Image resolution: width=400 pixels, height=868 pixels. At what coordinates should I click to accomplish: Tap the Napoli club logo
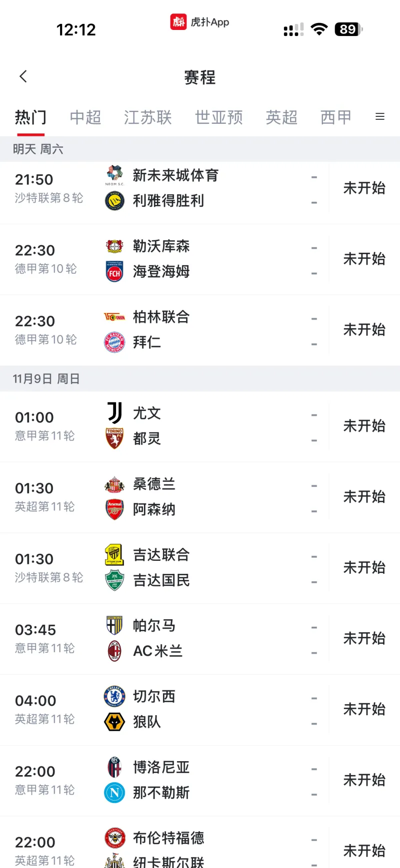coord(114,793)
